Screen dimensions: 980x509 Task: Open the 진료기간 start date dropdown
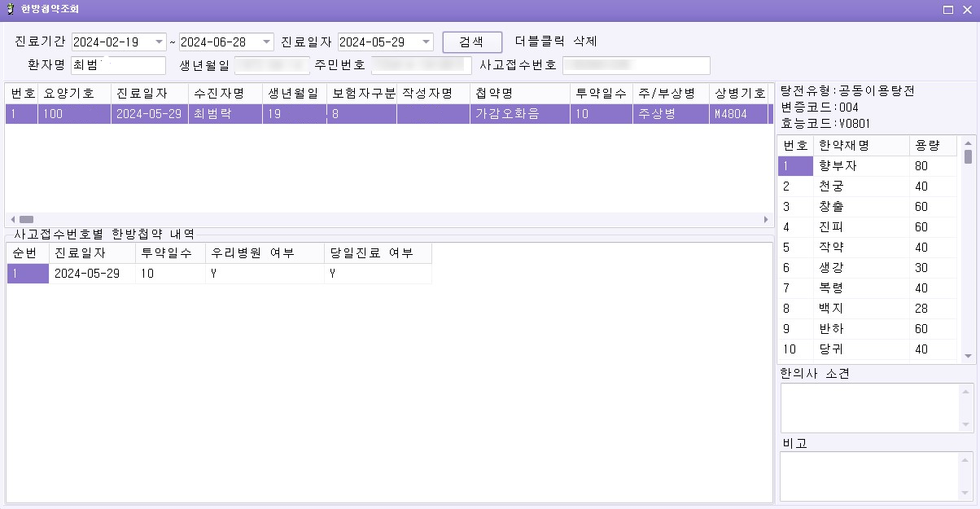159,42
